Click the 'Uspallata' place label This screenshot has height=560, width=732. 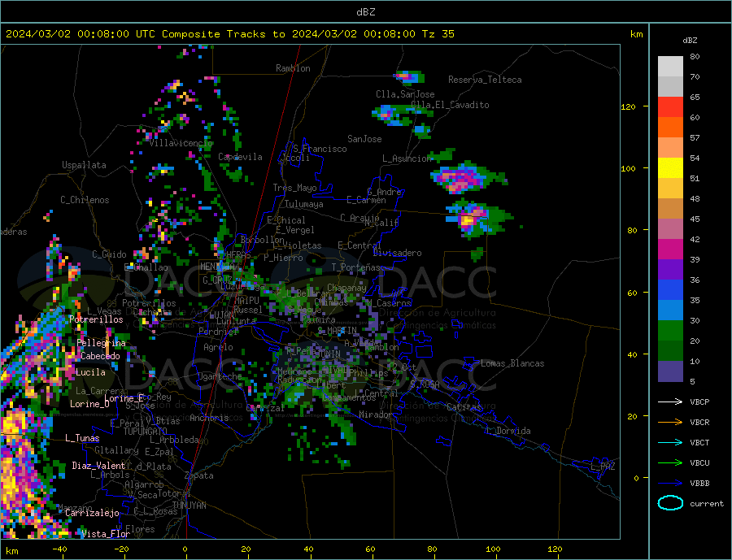coord(84,165)
